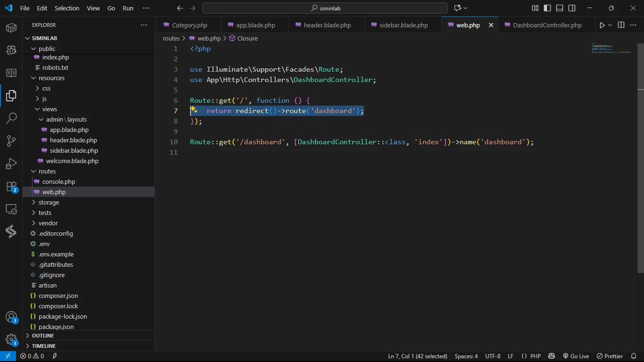Viewport: 644px width, 362px height.
Task: Open the Run and Debug view
Action: (x=11, y=164)
